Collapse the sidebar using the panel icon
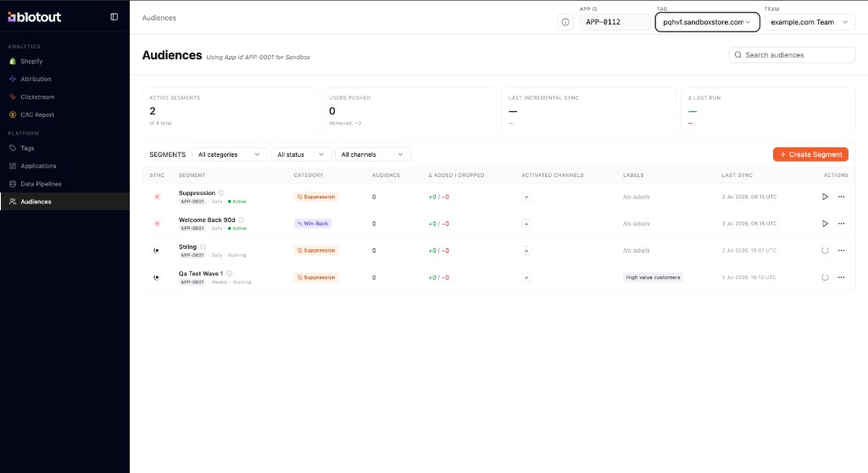 114,17
